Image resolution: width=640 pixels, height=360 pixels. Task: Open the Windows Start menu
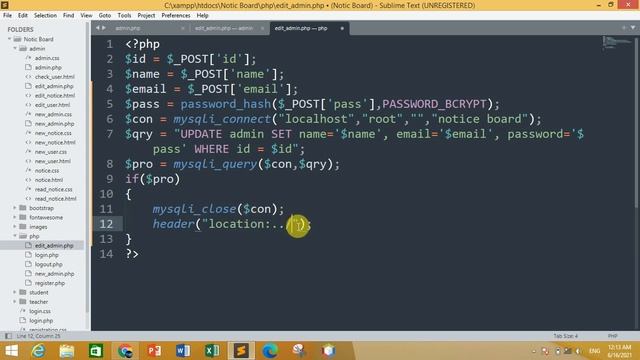[11, 351]
